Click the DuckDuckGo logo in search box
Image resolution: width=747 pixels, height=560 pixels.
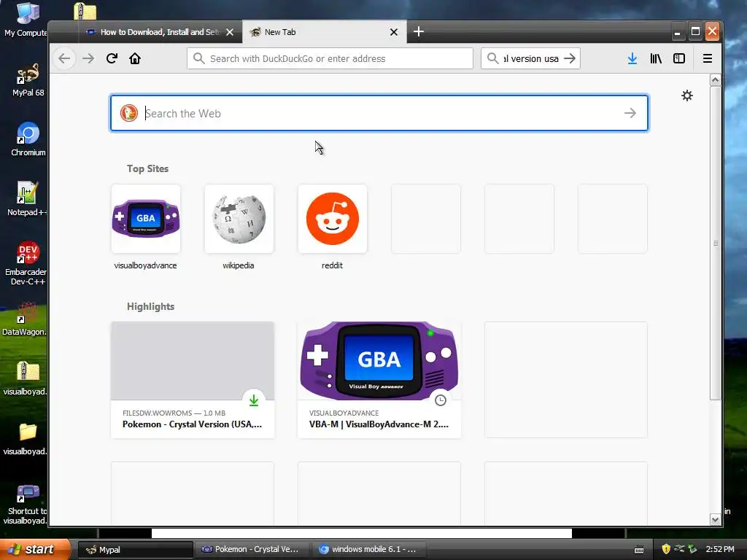(128, 113)
